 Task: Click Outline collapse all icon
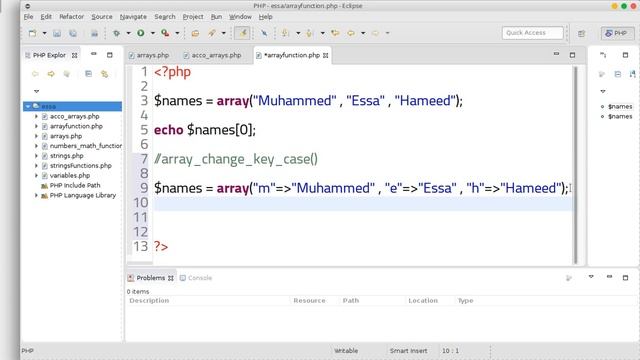[618, 74]
